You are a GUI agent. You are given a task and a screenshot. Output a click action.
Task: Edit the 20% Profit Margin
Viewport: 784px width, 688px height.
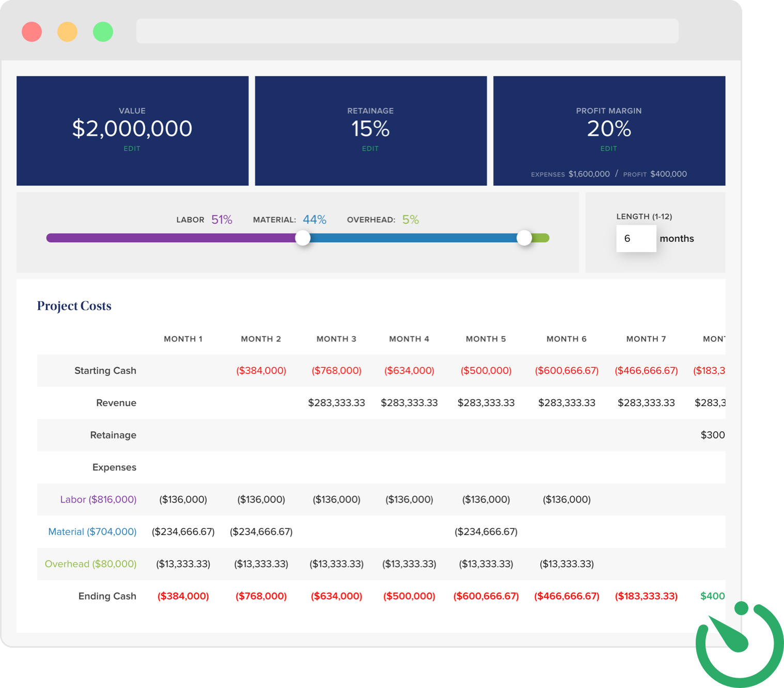[609, 148]
